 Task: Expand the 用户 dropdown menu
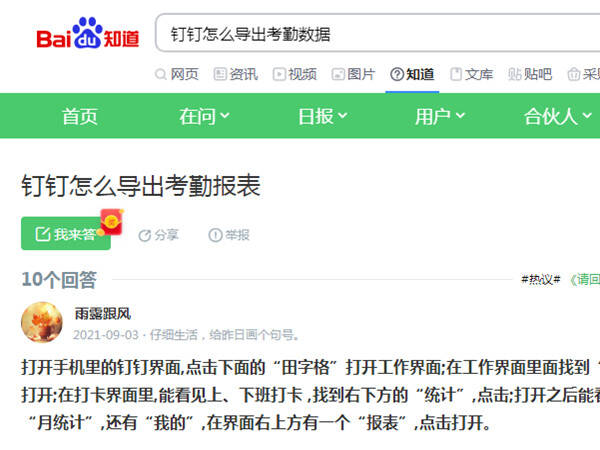(x=440, y=116)
